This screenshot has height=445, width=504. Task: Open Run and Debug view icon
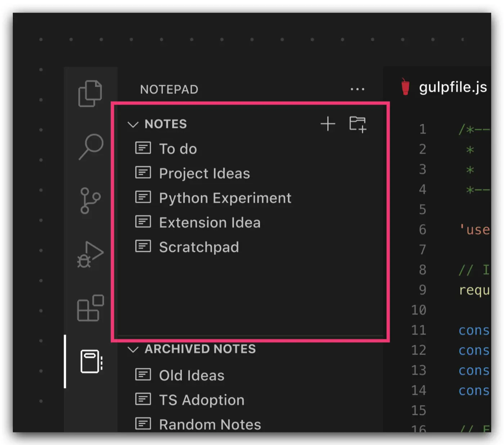tap(90, 255)
